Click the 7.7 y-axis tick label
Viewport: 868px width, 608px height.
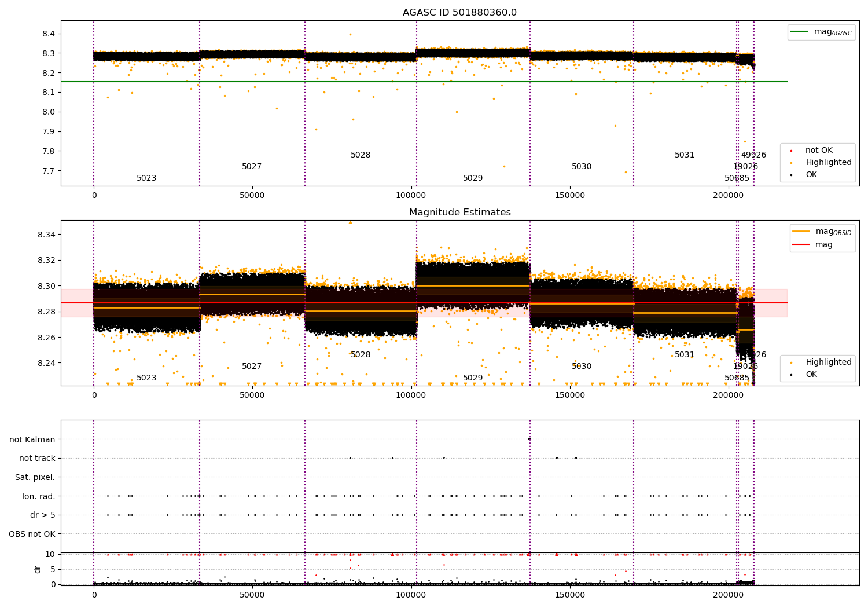click(x=49, y=171)
